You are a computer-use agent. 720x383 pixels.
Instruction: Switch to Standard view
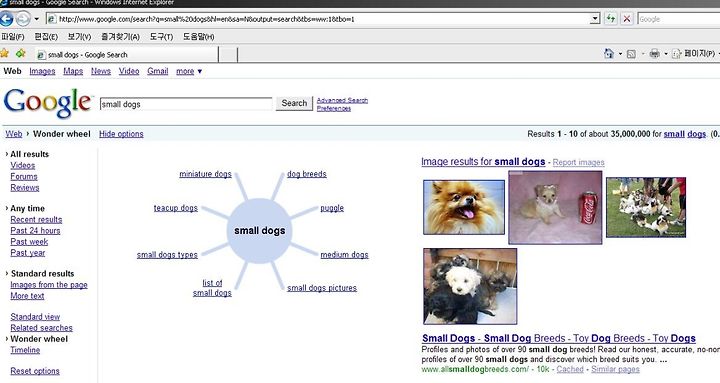point(35,317)
